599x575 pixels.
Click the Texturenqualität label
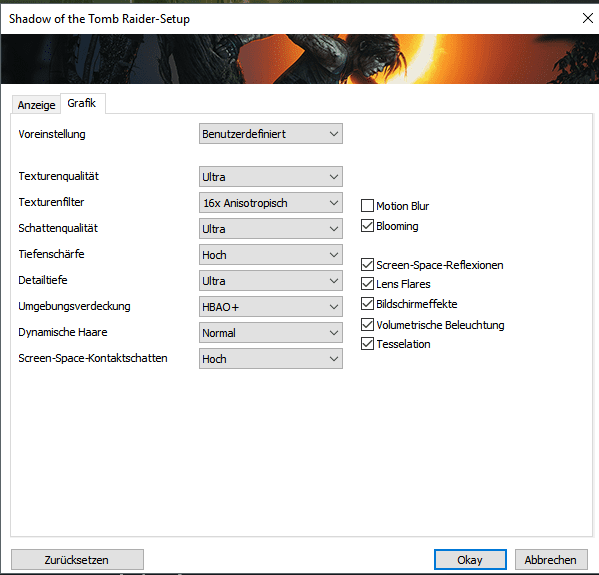point(58,176)
